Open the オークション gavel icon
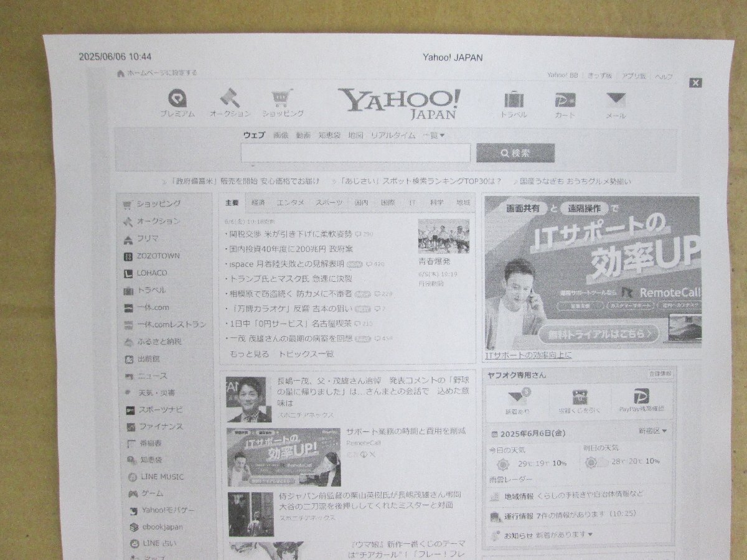Image resolution: width=747 pixels, height=560 pixels. (x=230, y=97)
